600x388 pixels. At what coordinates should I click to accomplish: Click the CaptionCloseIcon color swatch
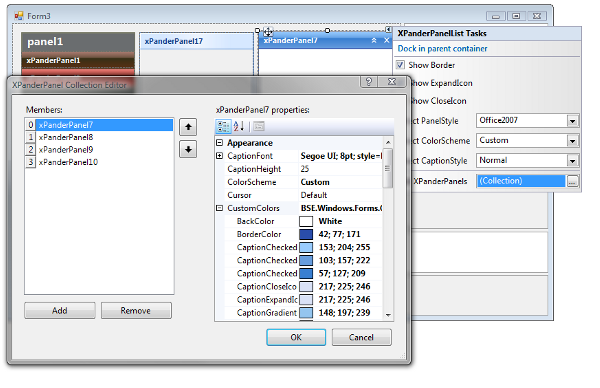coord(306,286)
